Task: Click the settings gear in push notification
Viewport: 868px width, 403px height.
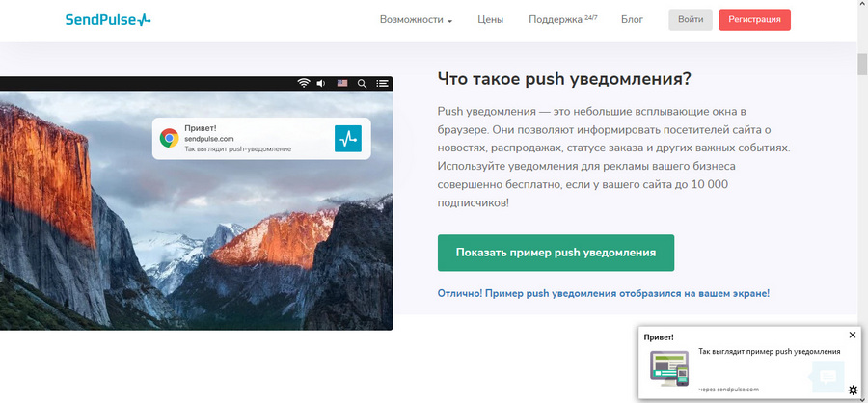Action: (852, 390)
